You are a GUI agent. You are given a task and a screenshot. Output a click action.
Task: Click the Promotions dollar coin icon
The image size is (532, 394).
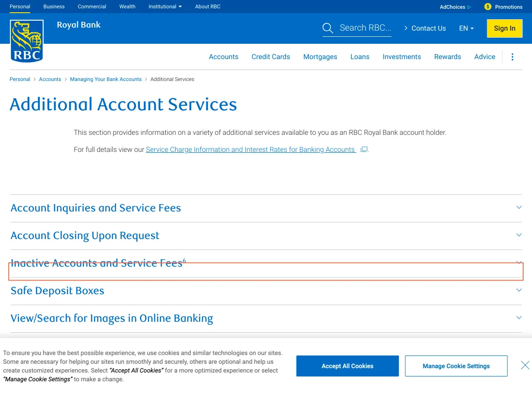[488, 7]
